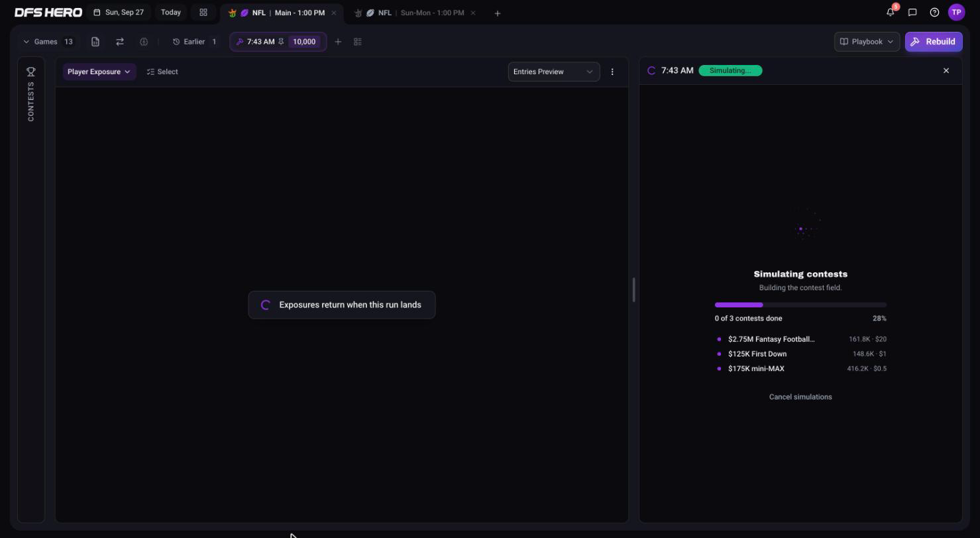Click Cancel simulations link

(800, 397)
